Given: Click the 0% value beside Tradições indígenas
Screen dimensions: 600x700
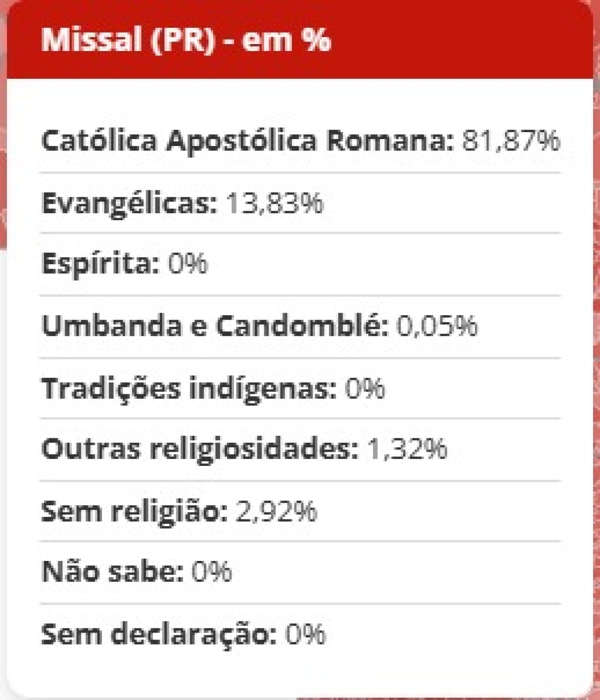Looking at the screenshot, I should tap(365, 388).
